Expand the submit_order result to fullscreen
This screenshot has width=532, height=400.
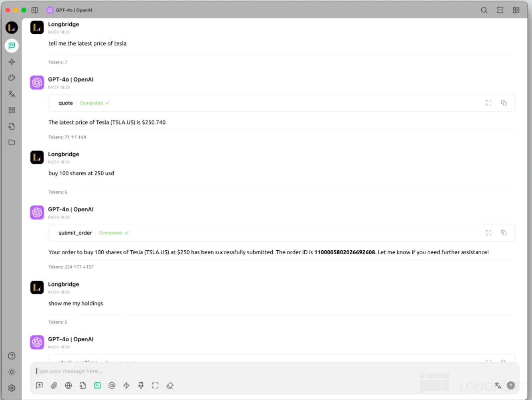coord(489,233)
